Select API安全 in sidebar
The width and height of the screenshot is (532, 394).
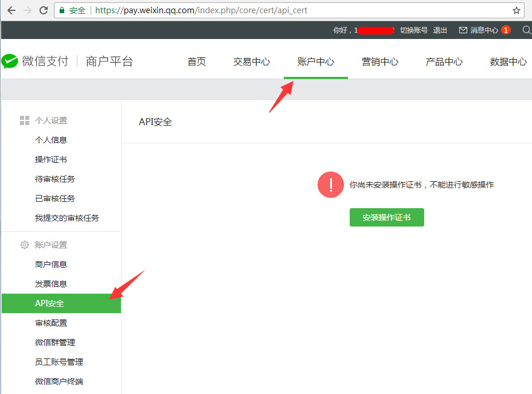pos(50,303)
